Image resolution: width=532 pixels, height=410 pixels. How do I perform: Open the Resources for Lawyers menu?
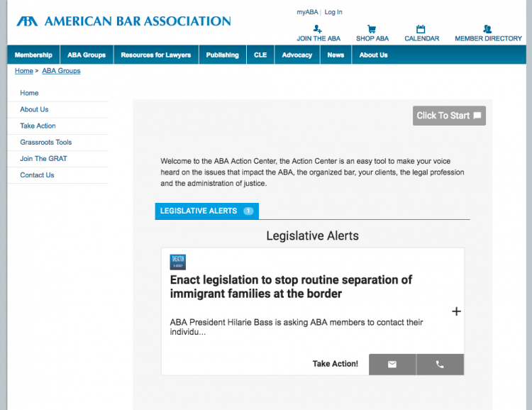(x=155, y=55)
